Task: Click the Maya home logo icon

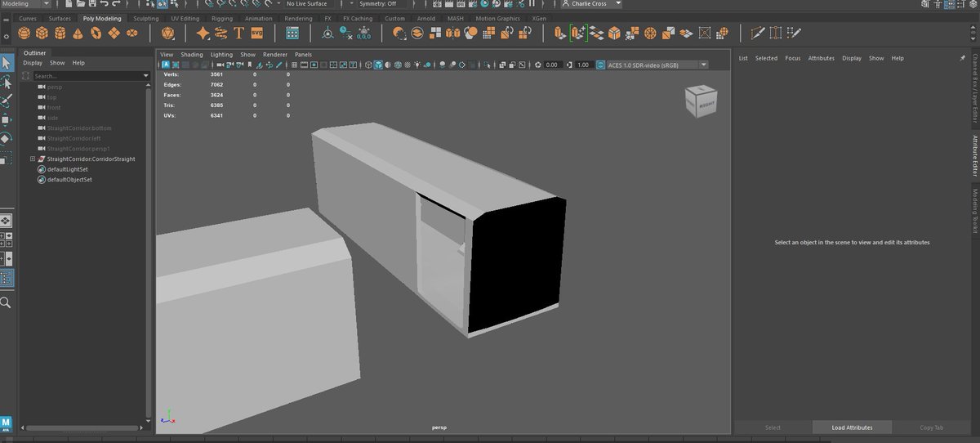Action: (6, 423)
